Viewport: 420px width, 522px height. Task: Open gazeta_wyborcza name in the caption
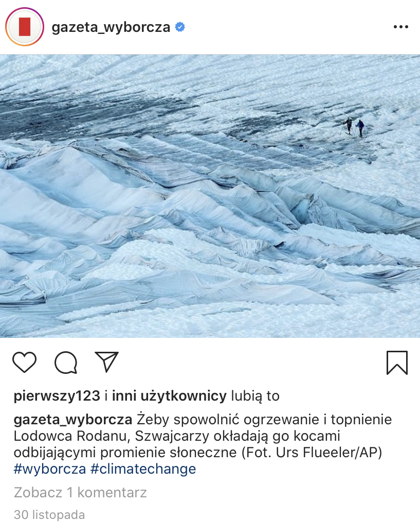pos(73,420)
